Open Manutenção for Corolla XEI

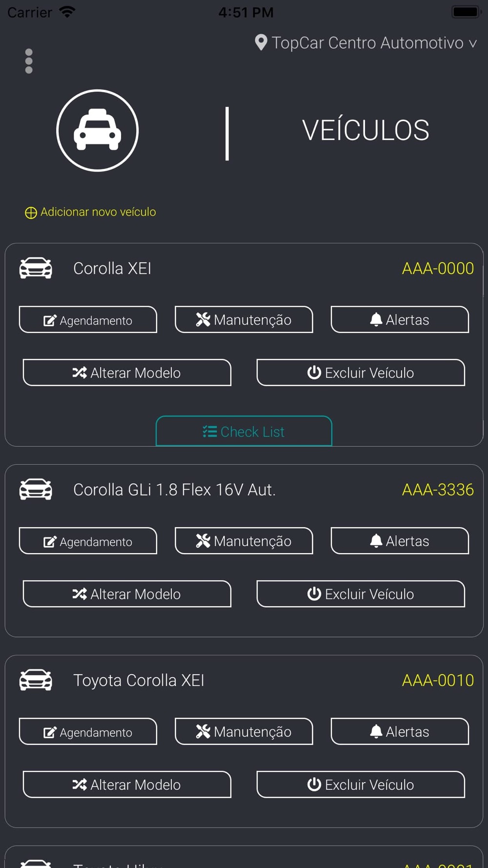click(x=244, y=320)
